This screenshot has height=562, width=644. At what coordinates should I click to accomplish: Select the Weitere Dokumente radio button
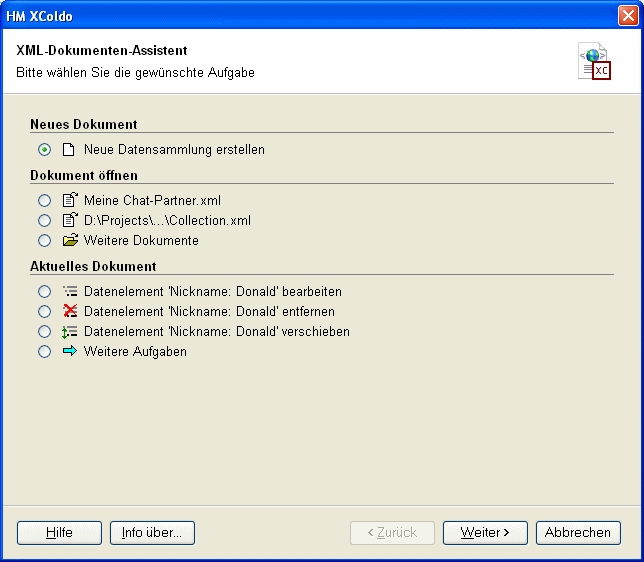(x=44, y=240)
